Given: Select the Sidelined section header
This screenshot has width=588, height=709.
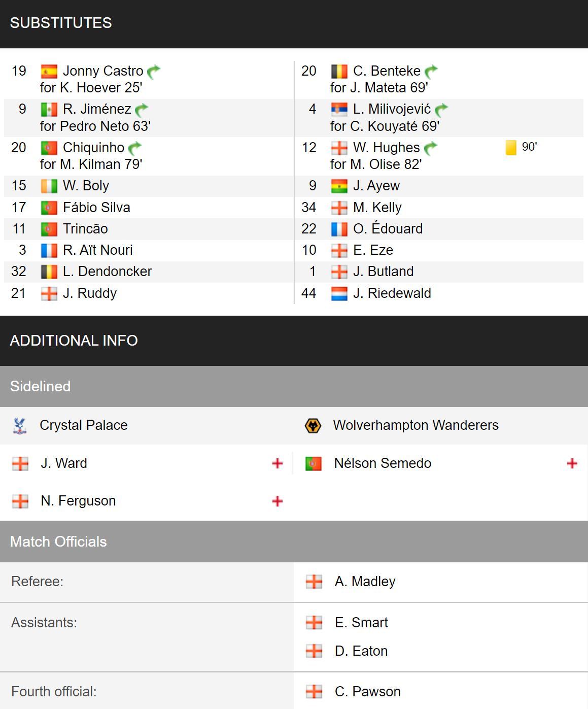Looking at the screenshot, I should (294, 386).
